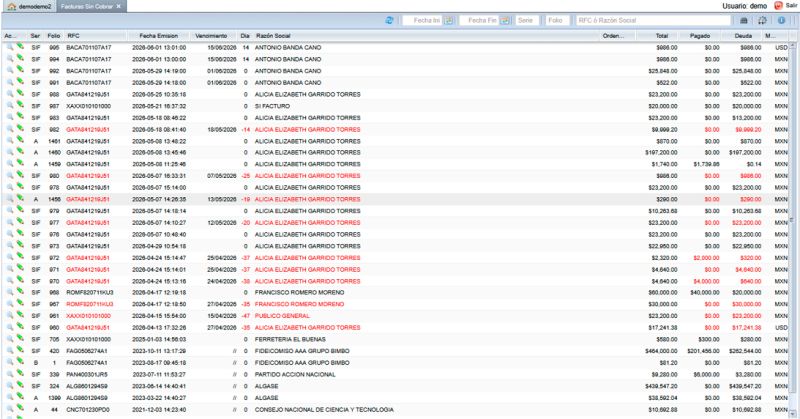Open magnifier icon for folio 1458
The width and height of the screenshot is (800, 419).
10,199
